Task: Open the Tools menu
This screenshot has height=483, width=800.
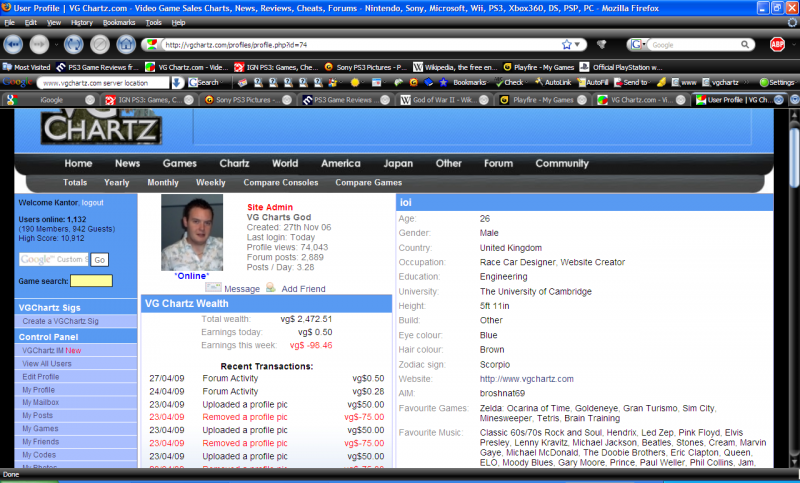Action: coord(153,22)
